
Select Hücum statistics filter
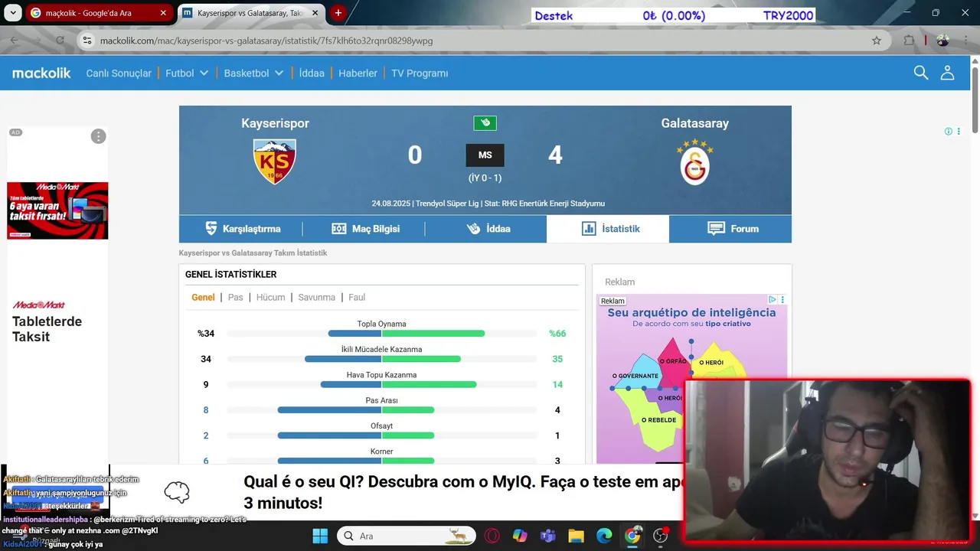click(270, 297)
